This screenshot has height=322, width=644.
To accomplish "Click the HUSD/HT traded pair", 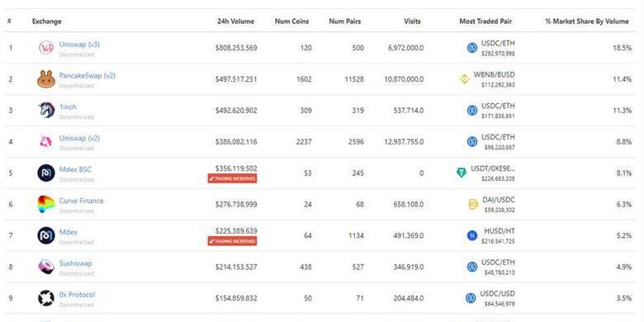I will click(500, 231).
